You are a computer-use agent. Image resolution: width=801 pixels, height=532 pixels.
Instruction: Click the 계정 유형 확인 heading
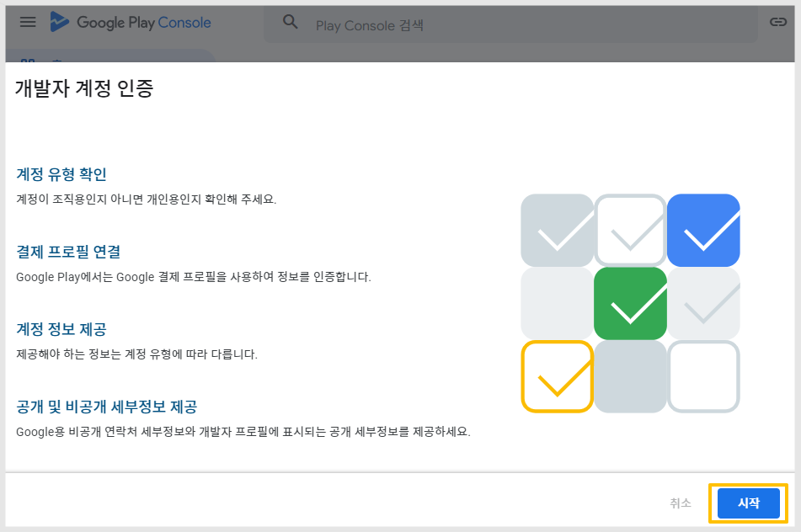(x=61, y=174)
